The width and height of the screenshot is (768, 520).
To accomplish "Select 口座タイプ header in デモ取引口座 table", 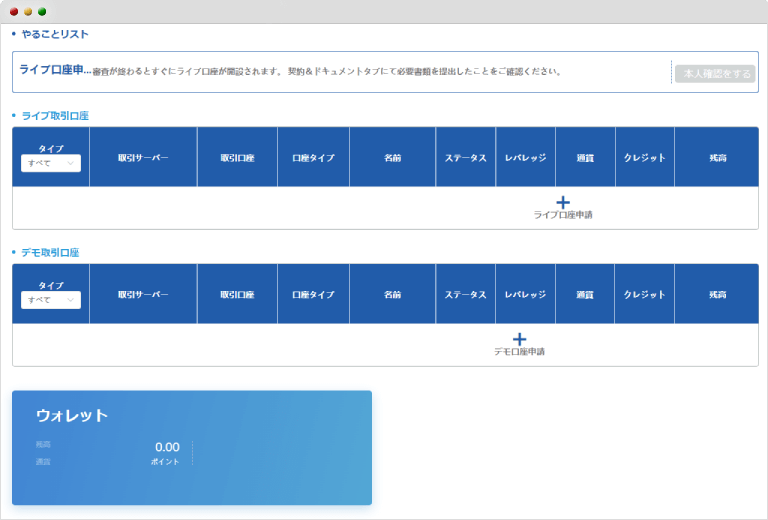I will click(x=313, y=294).
